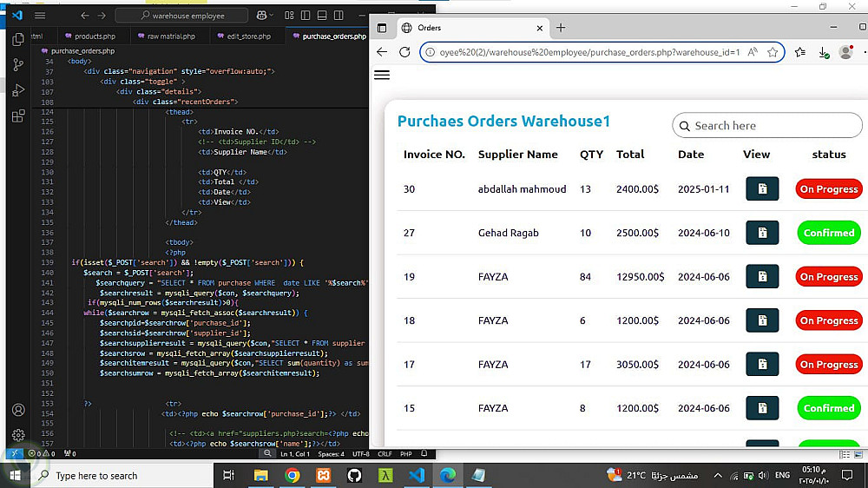Viewport: 868px width, 488px height.
Task: Close the Orders browser tab
Action: pyautogui.click(x=540, y=28)
